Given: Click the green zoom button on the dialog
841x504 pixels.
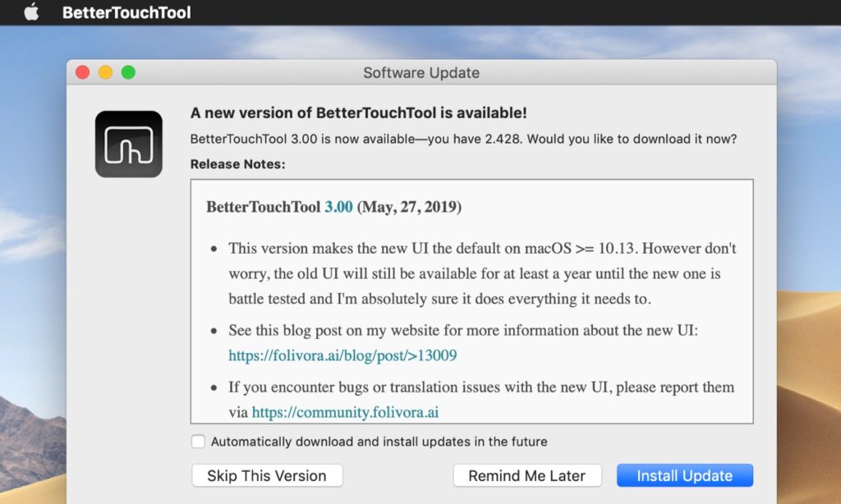Looking at the screenshot, I should [126, 71].
